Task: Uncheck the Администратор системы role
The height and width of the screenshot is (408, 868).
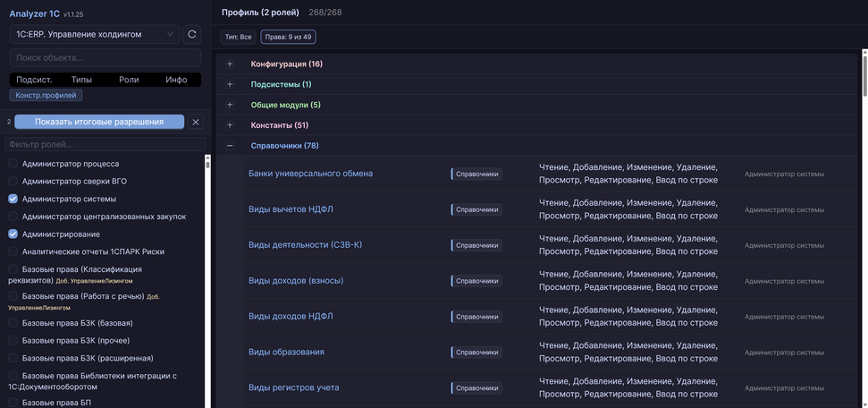Action: click(13, 199)
